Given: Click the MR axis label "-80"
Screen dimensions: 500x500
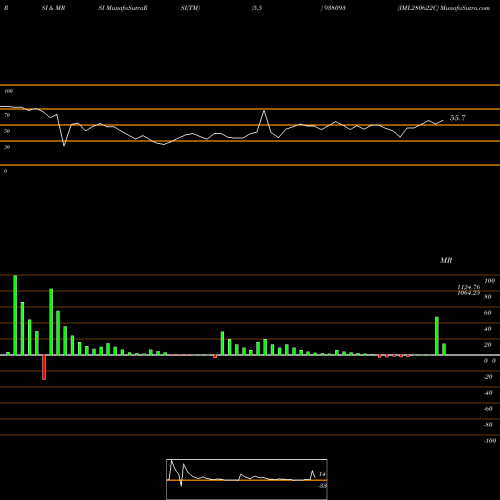Looking at the screenshot, I should pyautogui.click(x=488, y=425).
